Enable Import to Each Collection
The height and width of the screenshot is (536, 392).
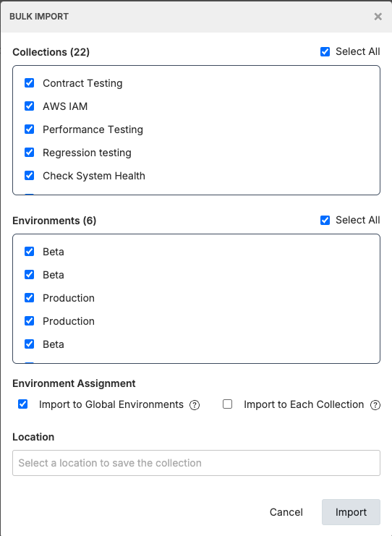click(228, 404)
